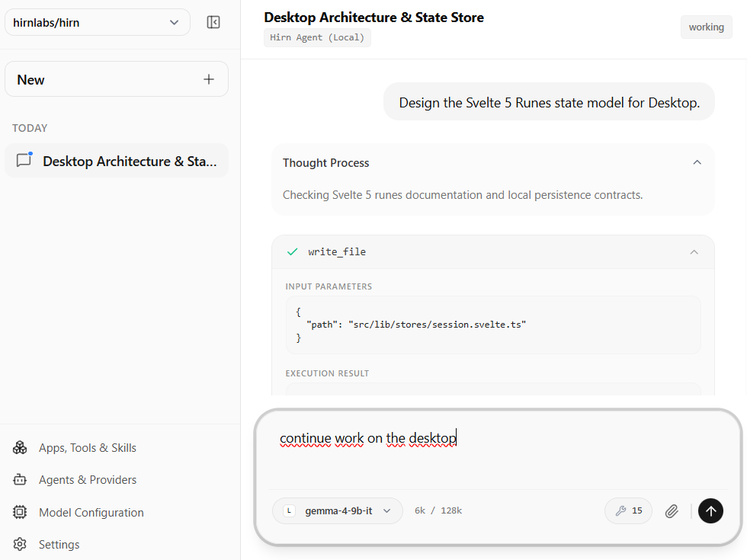
Task: Open Desktop Architecture & Sta... conversation
Action: 116,161
